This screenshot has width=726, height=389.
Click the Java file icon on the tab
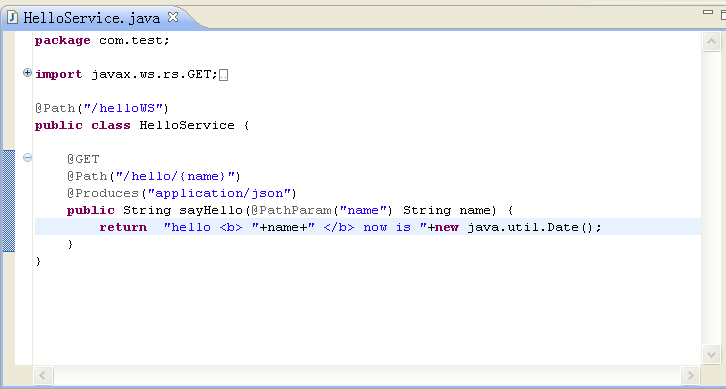(13, 18)
